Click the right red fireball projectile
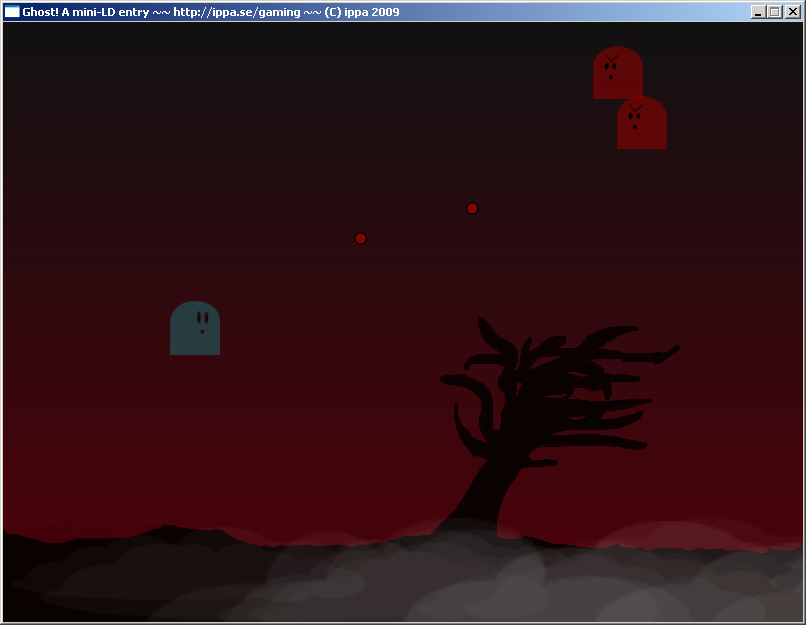This screenshot has height=625, width=806. point(472,208)
